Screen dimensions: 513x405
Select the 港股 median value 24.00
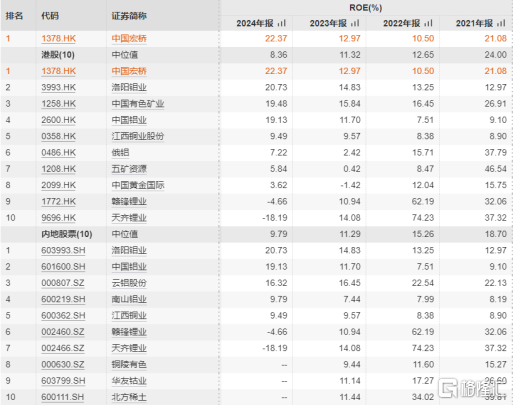coord(496,55)
